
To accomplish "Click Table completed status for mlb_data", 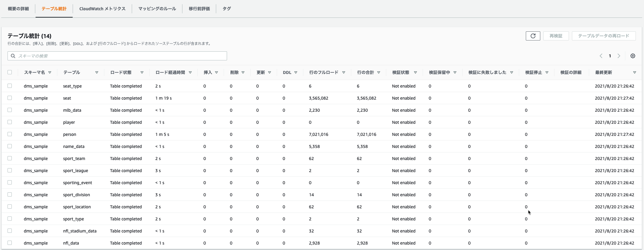I will (126, 110).
